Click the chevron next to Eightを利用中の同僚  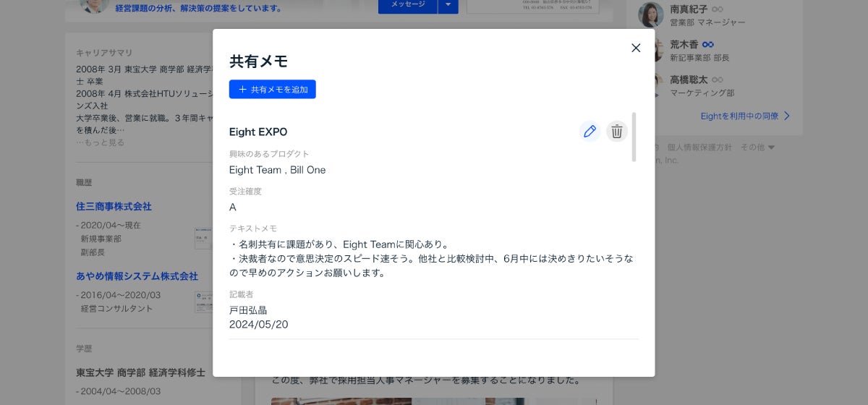coord(787,116)
